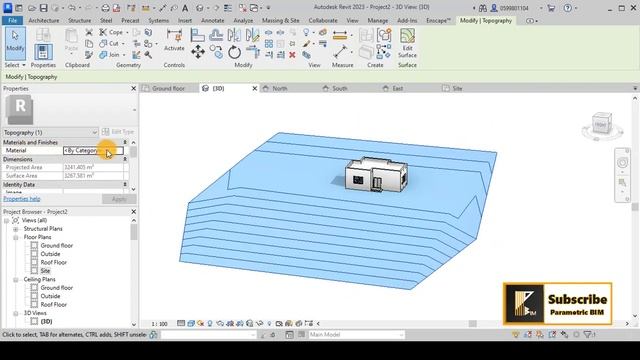The width and height of the screenshot is (640, 360).
Task: Open the Architecture ribbon tab
Action: [x=44, y=20]
